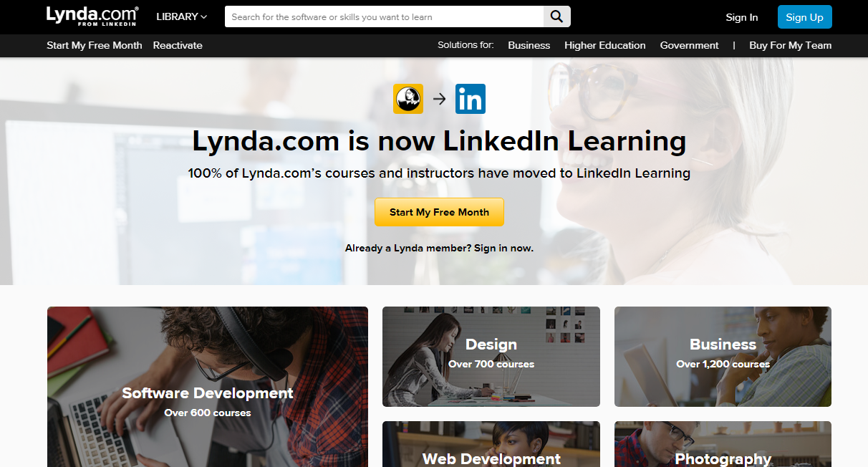Image resolution: width=868 pixels, height=467 pixels.
Task: Go to Business solutions
Action: click(529, 45)
